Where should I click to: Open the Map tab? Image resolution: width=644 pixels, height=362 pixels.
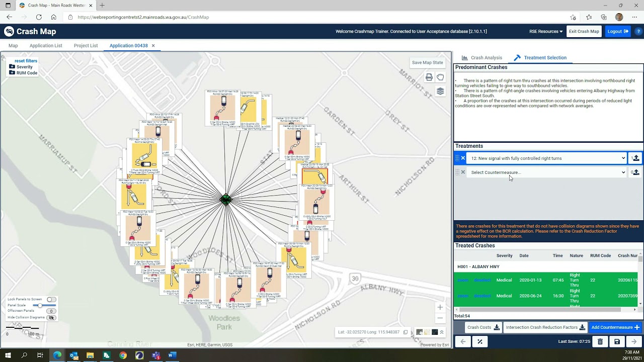coord(13,46)
